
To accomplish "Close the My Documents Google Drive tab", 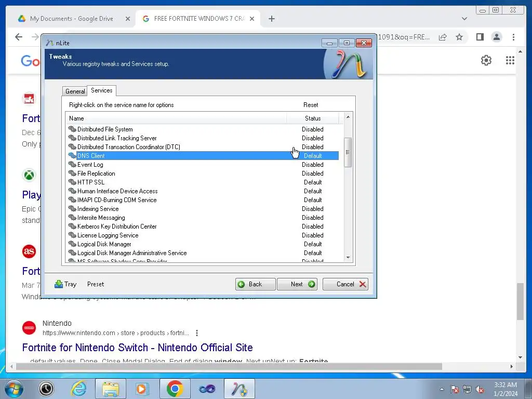I will (128, 19).
